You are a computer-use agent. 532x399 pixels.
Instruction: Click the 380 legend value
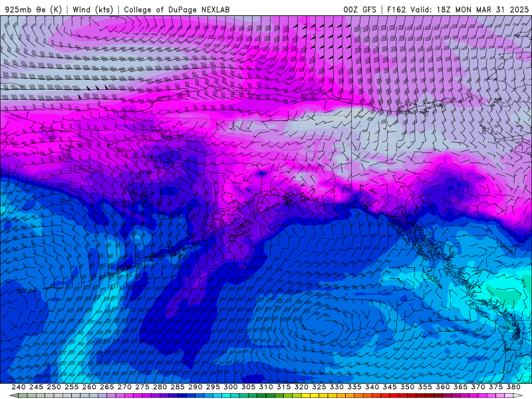click(x=513, y=387)
